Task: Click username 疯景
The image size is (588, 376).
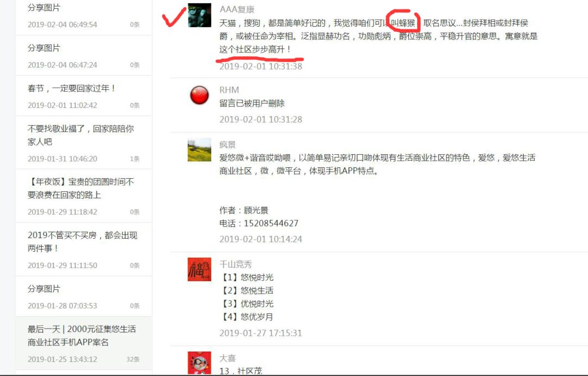Action: point(228,145)
